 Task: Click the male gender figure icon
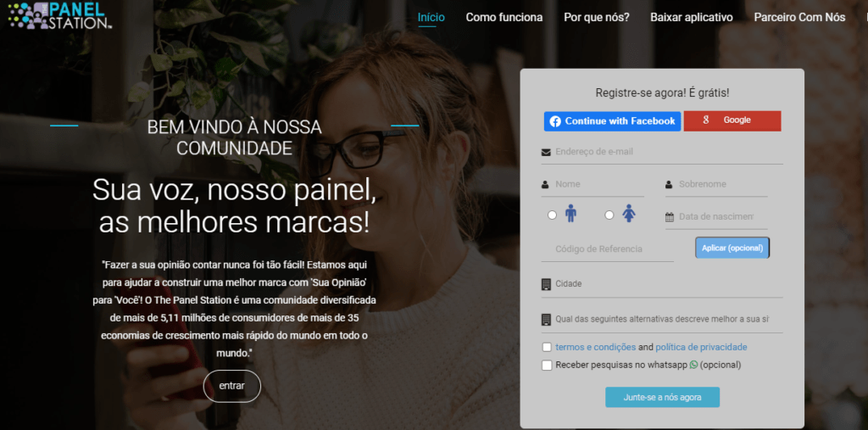tap(570, 214)
